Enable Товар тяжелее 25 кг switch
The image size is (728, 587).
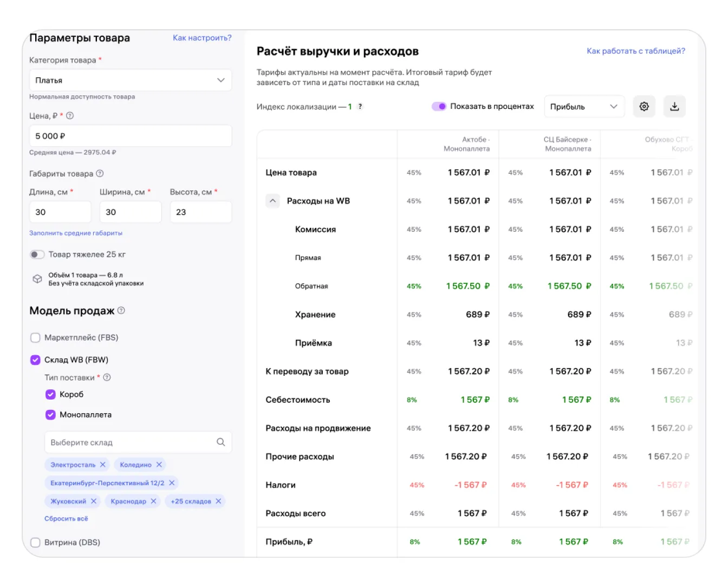coord(37,255)
